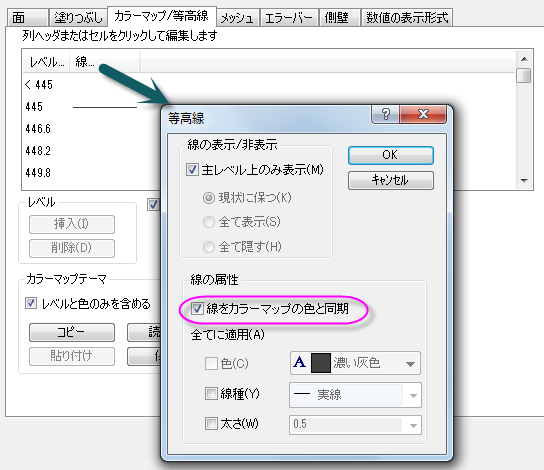Open 実線 line style dropdown
The height and width of the screenshot is (470, 544).
pyautogui.click(x=413, y=395)
